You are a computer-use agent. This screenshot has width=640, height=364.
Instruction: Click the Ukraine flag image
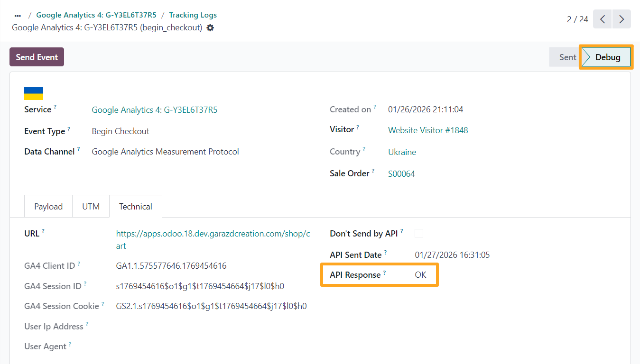tap(34, 93)
